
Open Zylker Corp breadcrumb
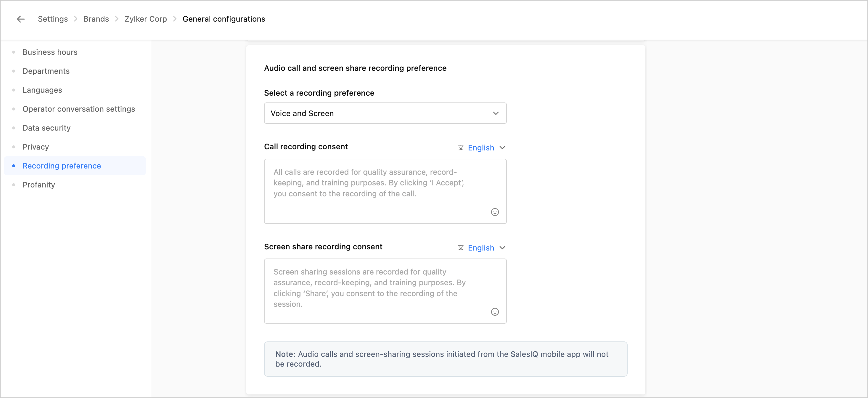pyautogui.click(x=146, y=19)
